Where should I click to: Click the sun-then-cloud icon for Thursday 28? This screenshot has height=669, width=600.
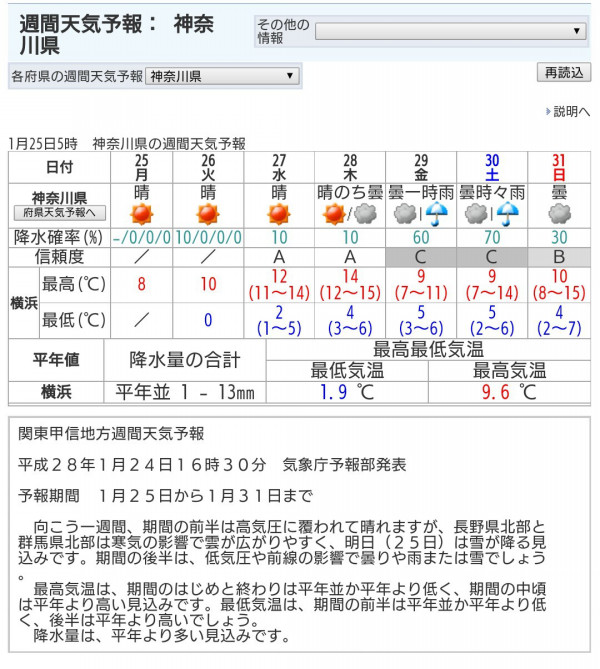349,214
